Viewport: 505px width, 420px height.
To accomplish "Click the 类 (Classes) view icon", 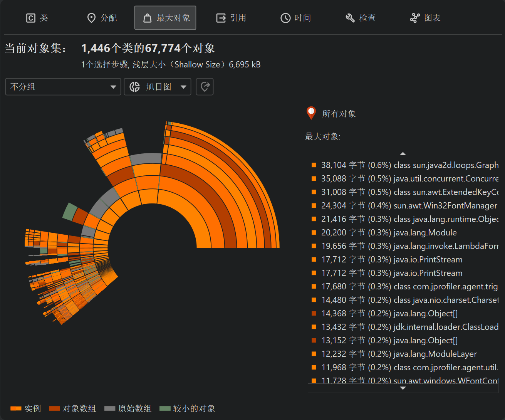I will [x=31, y=18].
